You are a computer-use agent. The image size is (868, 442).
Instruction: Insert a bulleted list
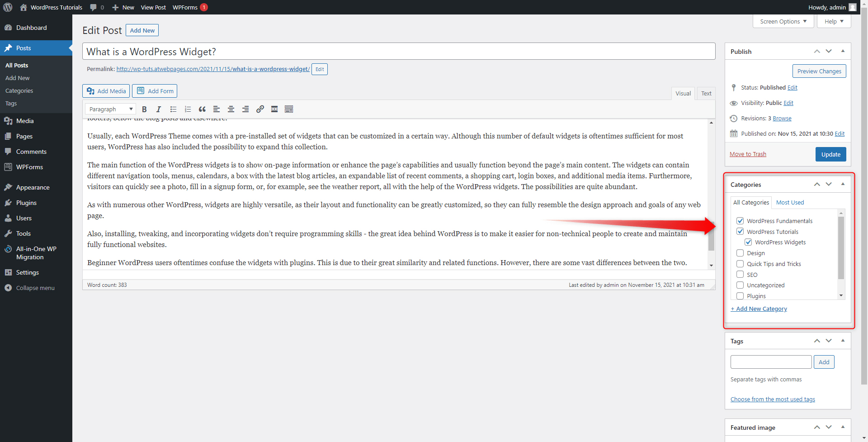[x=173, y=109]
